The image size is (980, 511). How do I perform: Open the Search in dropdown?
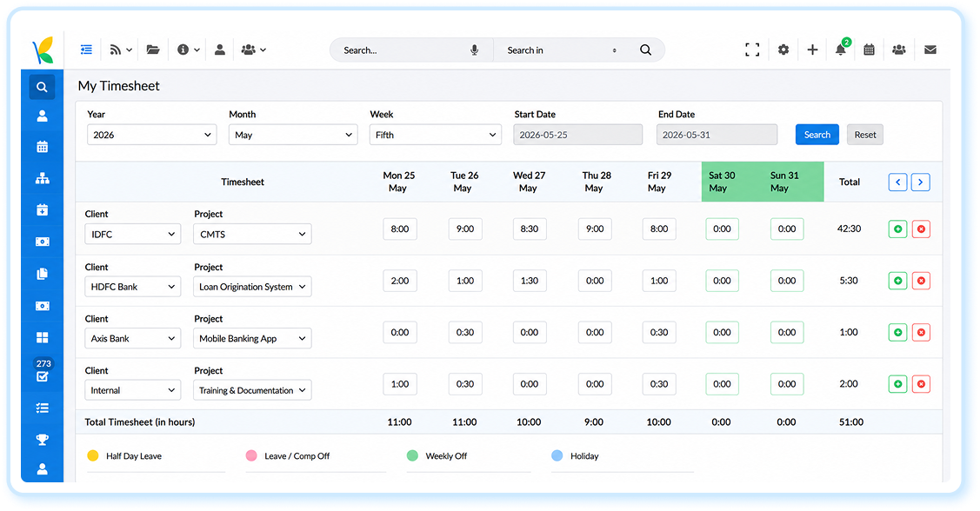coord(561,50)
